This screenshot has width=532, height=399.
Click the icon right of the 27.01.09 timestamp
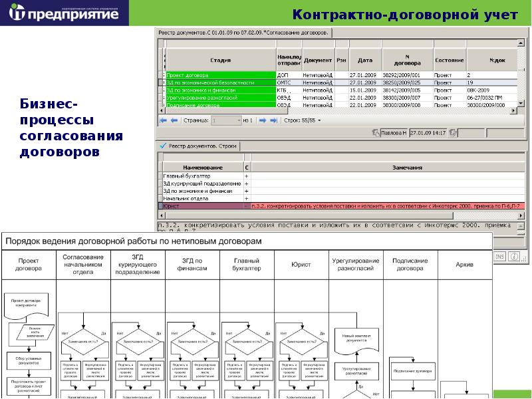coord(453,132)
